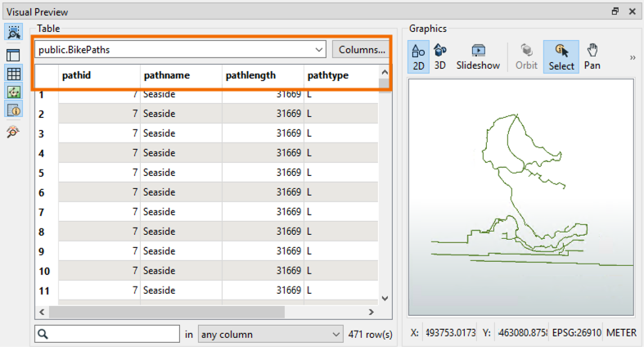Activate the Pan tool
The height and width of the screenshot is (347, 644).
(592, 57)
